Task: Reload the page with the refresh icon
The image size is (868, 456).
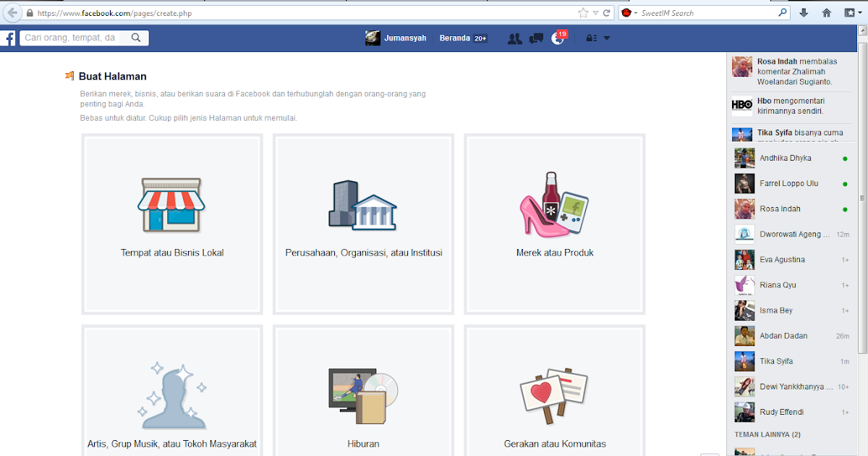Action: [607, 13]
